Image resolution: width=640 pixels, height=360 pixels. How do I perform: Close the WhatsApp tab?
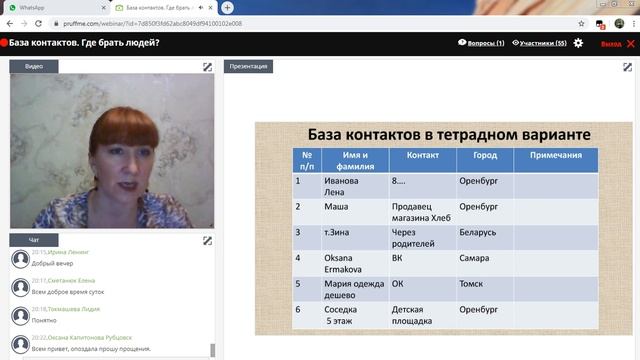[103, 8]
